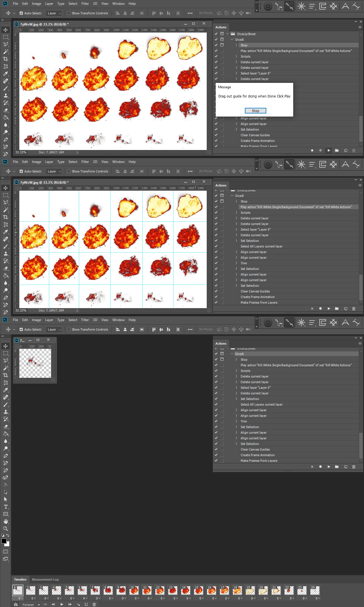Toggle Quick Mask mode icon
364x607 pixels.
tap(6, 551)
